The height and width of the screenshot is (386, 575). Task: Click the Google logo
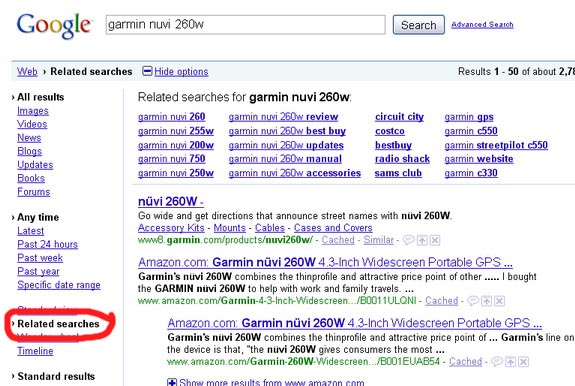tap(54, 25)
